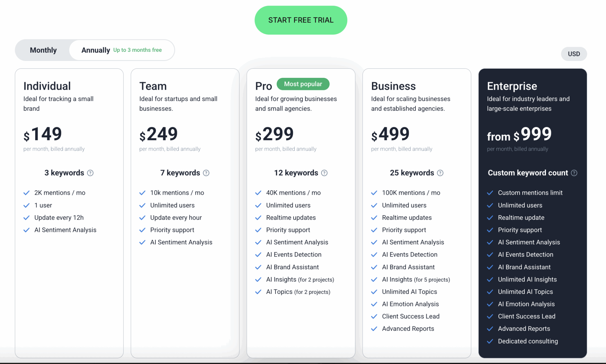The height and width of the screenshot is (364, 606).
Task: Click checkmark next to 2K mentions per month
Action: [26, 193]
